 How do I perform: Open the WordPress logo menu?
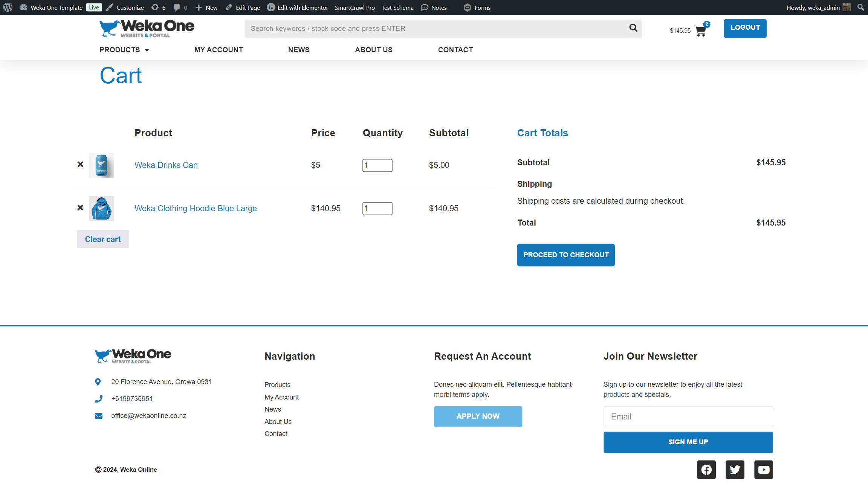click(x=8, y=7)
